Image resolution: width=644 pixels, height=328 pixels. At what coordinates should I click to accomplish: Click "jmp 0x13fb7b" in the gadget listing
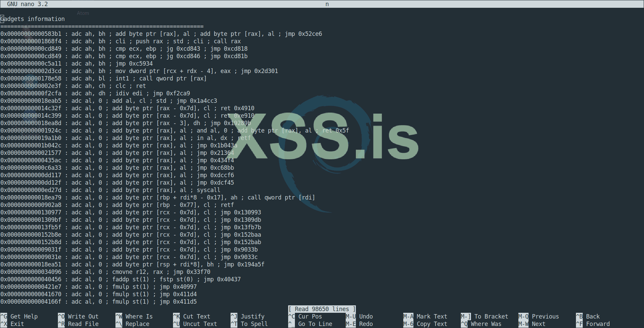tap(241, 227)
